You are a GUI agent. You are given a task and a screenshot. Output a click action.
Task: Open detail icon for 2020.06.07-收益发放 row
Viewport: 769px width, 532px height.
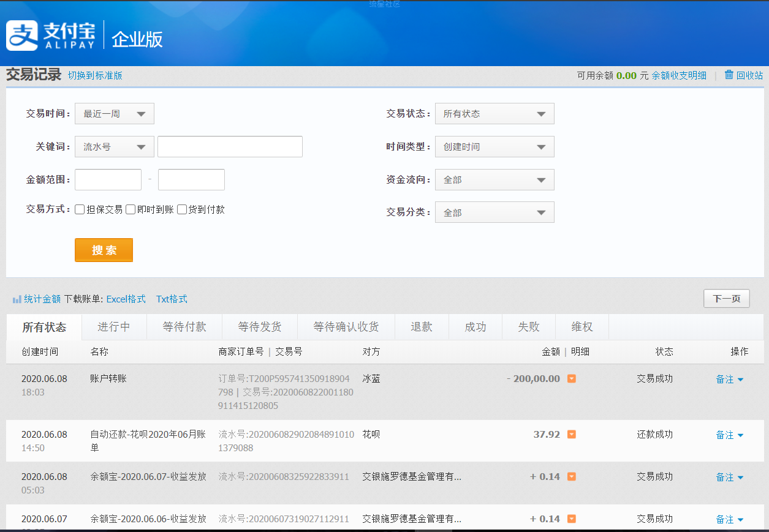tap(571, 477)
